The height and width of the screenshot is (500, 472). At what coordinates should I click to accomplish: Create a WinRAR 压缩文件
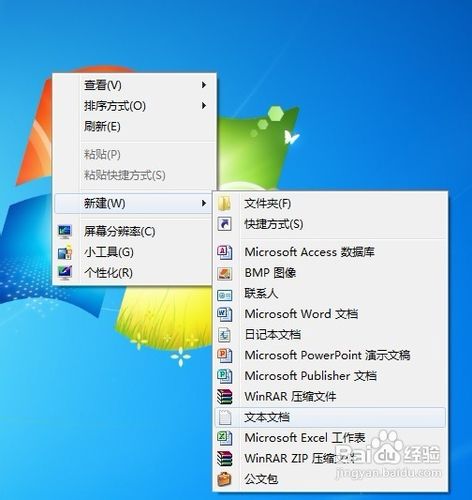[330, 397]
